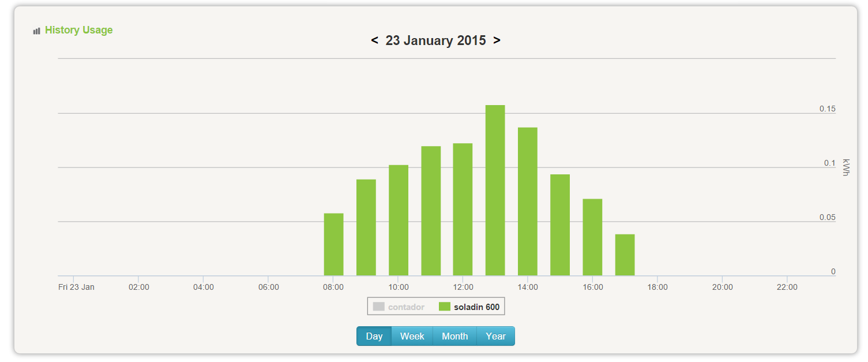Go to next day with right arrow
This screenshot has width=868, height=362.
pyautogui.click(x=497, y=40)
